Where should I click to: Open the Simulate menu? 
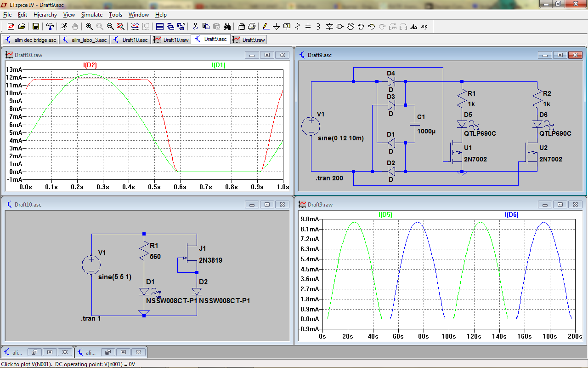(92, 15)
